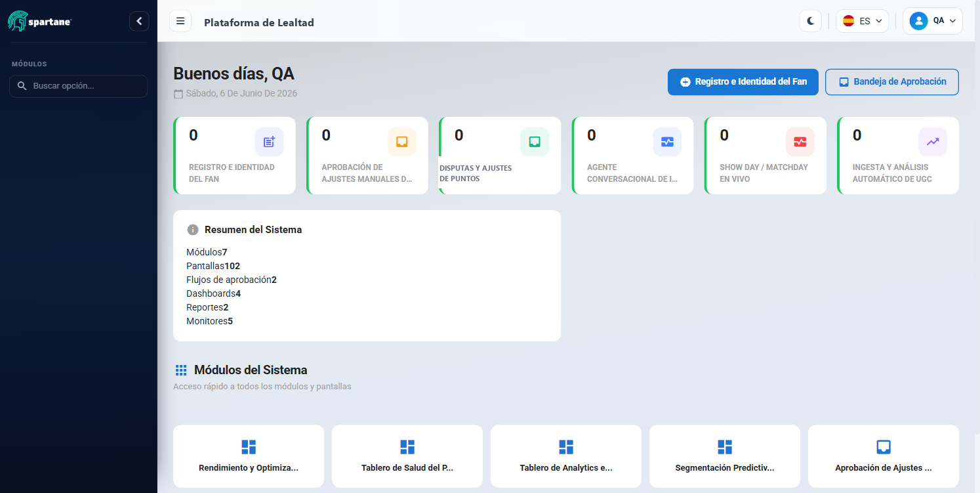Viewport: 980px width, 493px height.
Task: Click the Registro e Identidad del Fan card icon
Action: coord(270,142)
